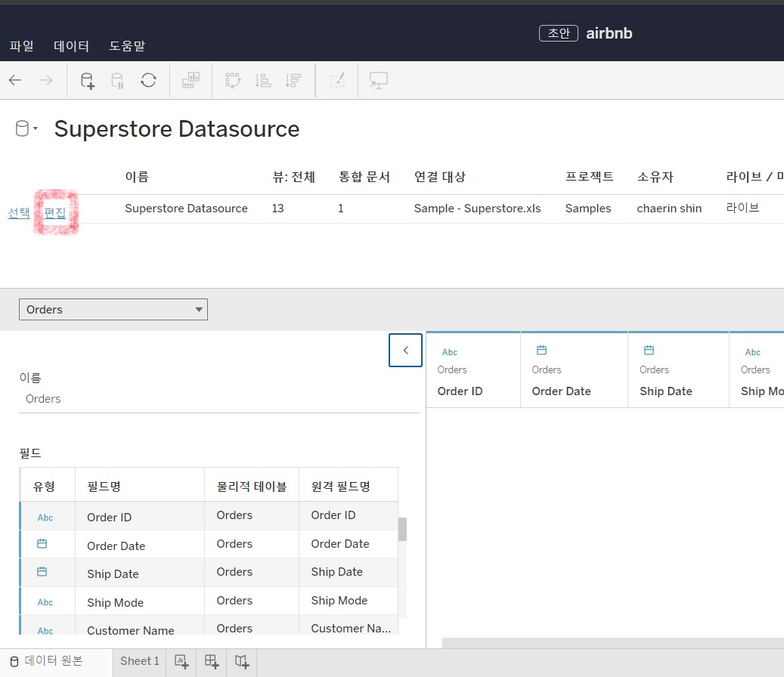Click calendar icon in Order Date grid column header
784x677 pixels.
tap(541, 351)
